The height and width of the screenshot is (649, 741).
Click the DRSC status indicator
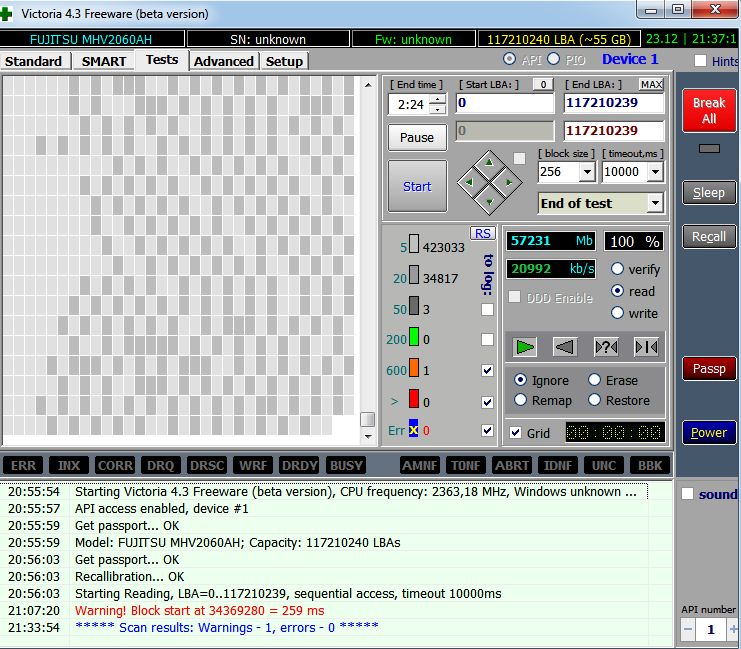pyautogui.click(x=207, y=466)
